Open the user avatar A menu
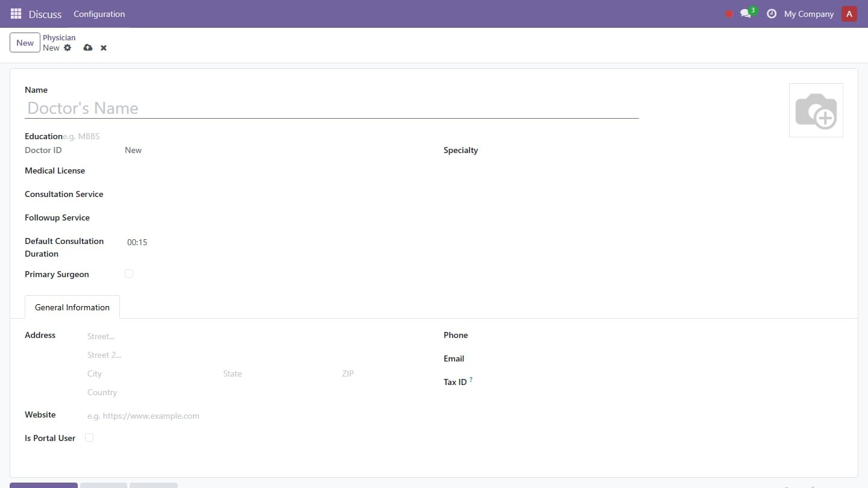This screenshot has height=488, width=868. (849, 14)
